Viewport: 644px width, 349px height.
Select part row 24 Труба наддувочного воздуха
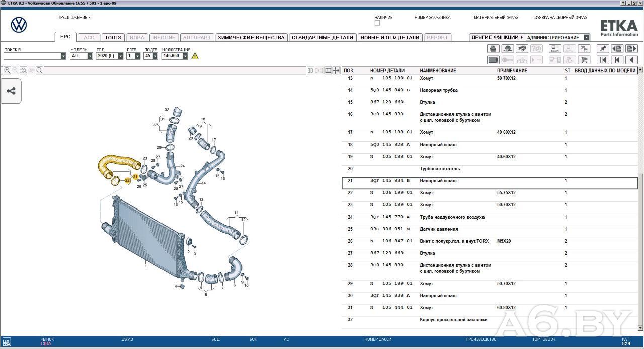489,217
